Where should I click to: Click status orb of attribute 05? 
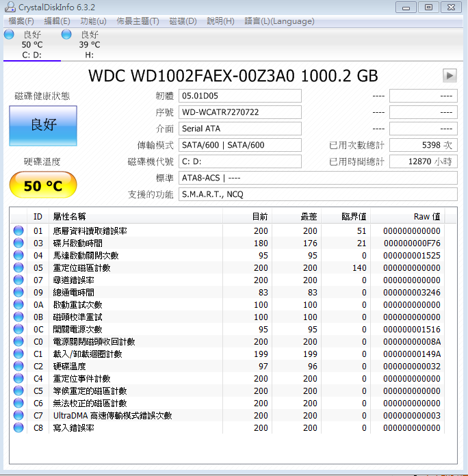[x=18, y=267]
